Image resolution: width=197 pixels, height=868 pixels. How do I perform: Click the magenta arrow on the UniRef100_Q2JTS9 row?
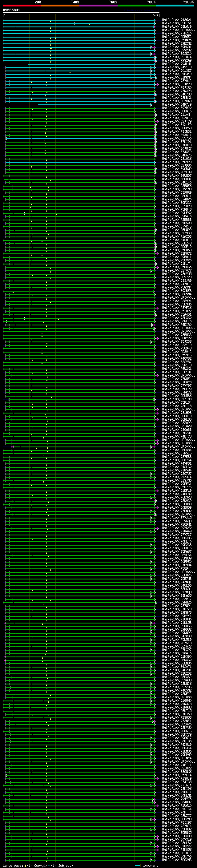pyautogui.click(x=158, y=122)
